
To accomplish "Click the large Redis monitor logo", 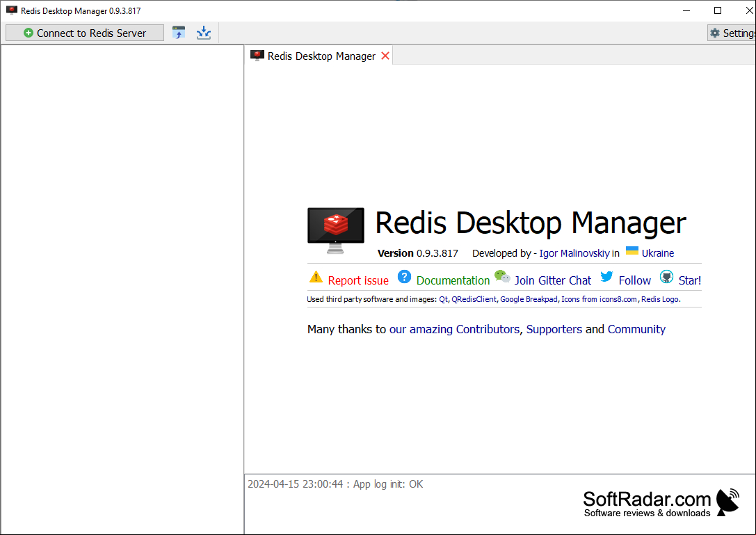I will tap(335, 230).
